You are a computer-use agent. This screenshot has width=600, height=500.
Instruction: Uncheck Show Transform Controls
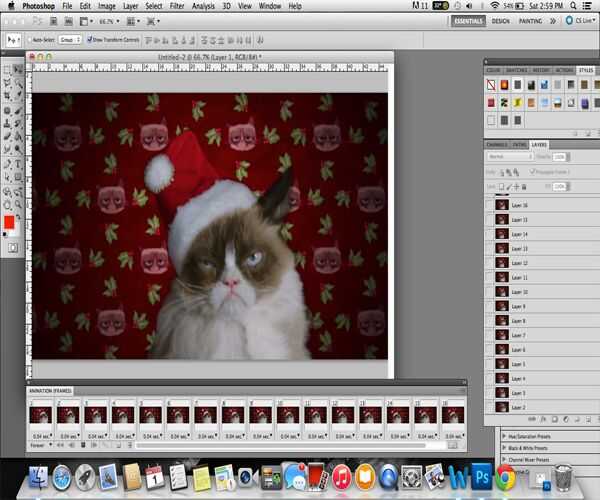click(x=90, y=39)
